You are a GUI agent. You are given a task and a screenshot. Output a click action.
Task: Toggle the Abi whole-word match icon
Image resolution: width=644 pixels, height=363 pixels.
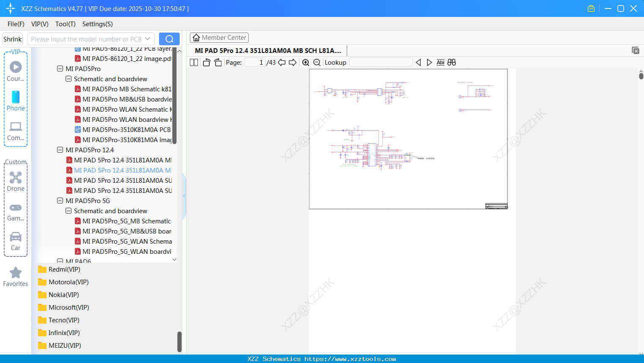440,63
